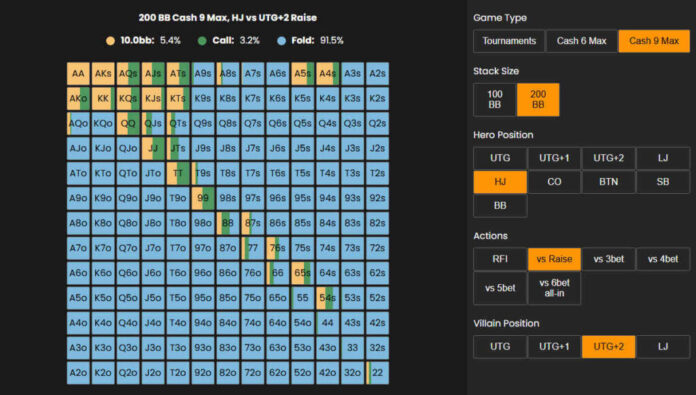Set villain position to UTG+2
Image resolution: width=696 pixels, height=395 pixels.
(609, 347)
